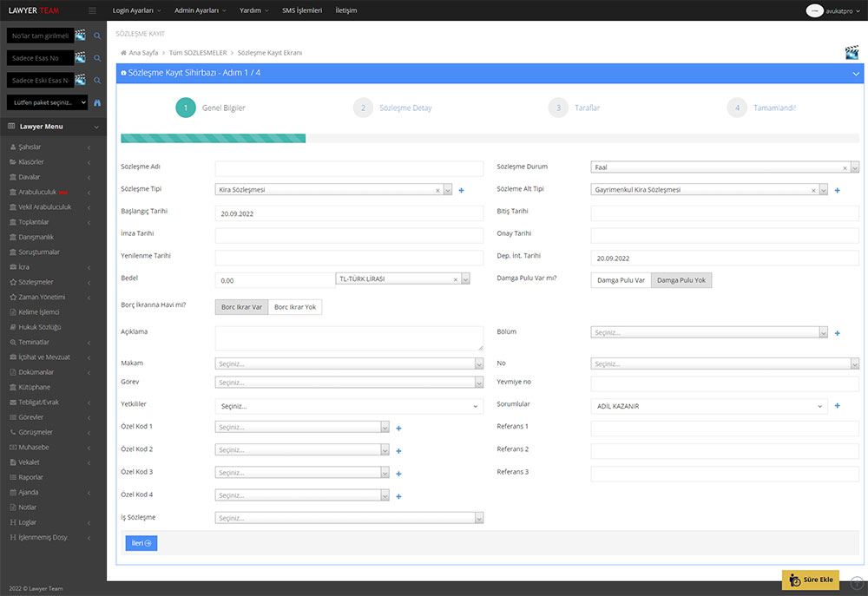
Task: Click step 3 circle Taraflar
Action: click(558, 108)
